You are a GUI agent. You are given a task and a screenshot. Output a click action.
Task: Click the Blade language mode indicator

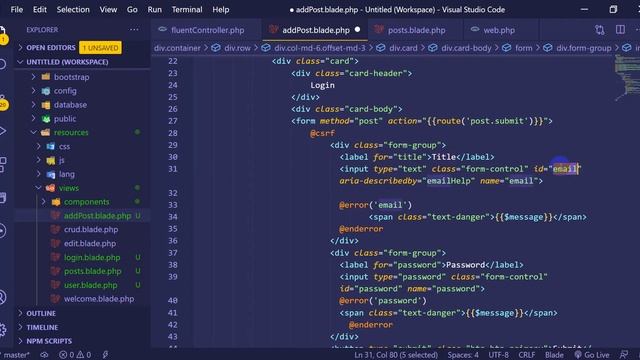coord(554,355)
